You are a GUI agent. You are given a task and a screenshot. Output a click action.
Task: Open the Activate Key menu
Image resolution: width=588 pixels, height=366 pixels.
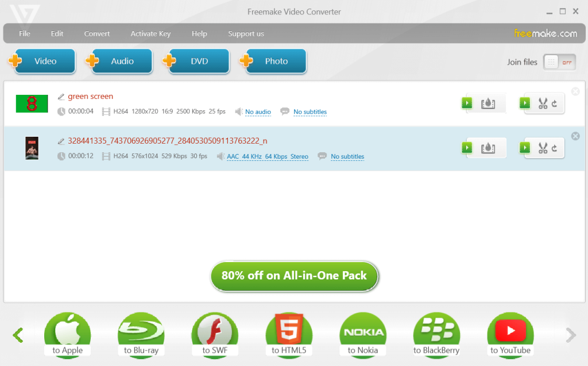pyautogui.click(x=150, y=33)
